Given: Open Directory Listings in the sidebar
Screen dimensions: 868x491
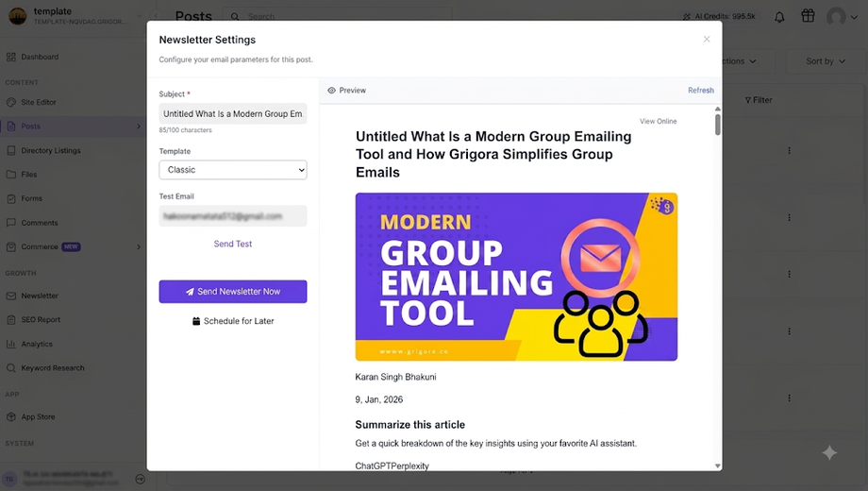Looking at the screenshot, I should point(51,150).
